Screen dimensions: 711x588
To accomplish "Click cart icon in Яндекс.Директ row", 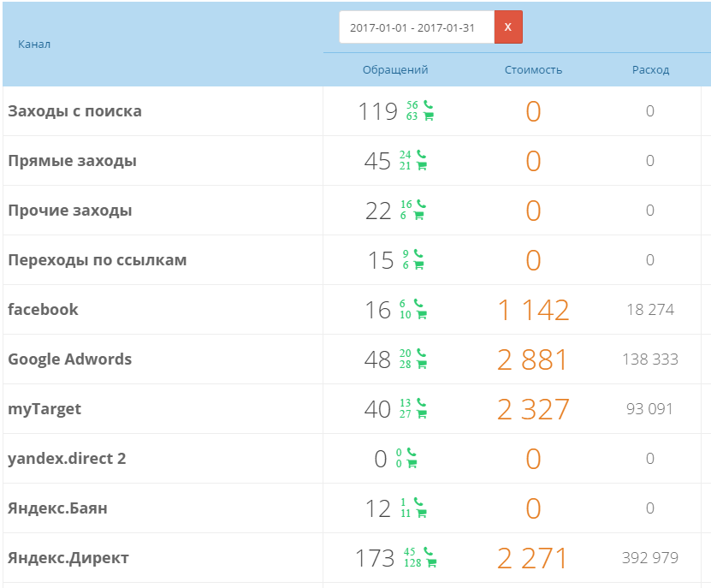I will pos(431,562).
